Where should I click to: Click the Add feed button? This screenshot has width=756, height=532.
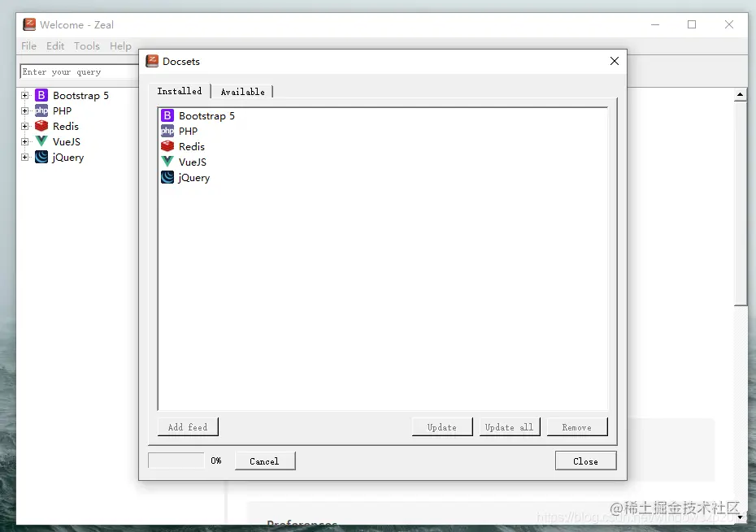tap(188, 427)
